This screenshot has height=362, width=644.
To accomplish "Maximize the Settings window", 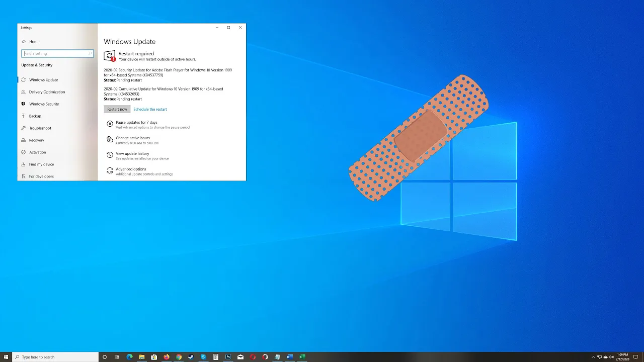I will pos(228,28).
